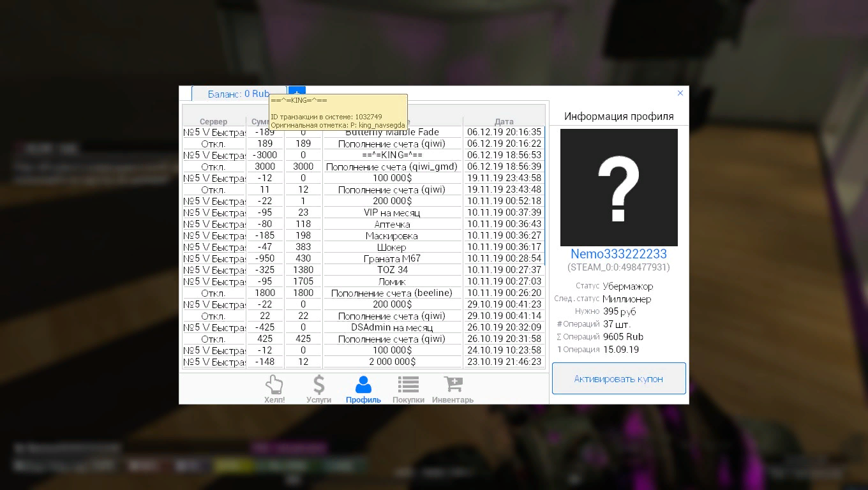Open the Хелп! help section icon
This screenshot has height=490, width=868.
click(274, 389)
